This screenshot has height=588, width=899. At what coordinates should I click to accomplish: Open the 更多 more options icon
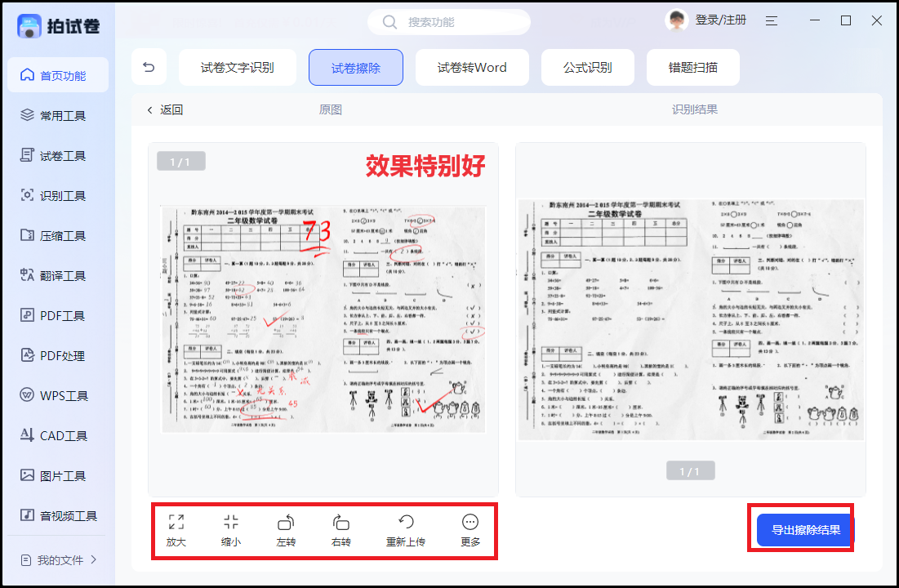(x=470, y=531)
